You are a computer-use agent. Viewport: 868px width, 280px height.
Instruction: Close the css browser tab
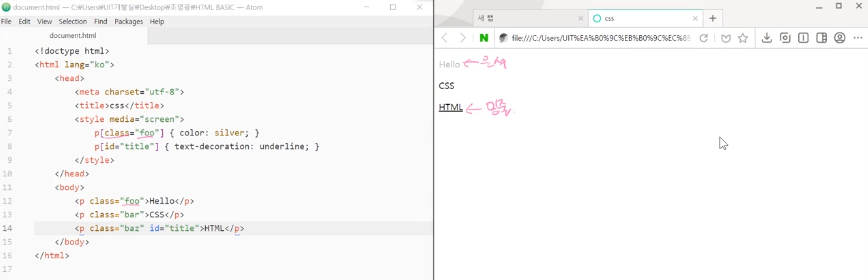pyautogui.click(x=695, y=18)
